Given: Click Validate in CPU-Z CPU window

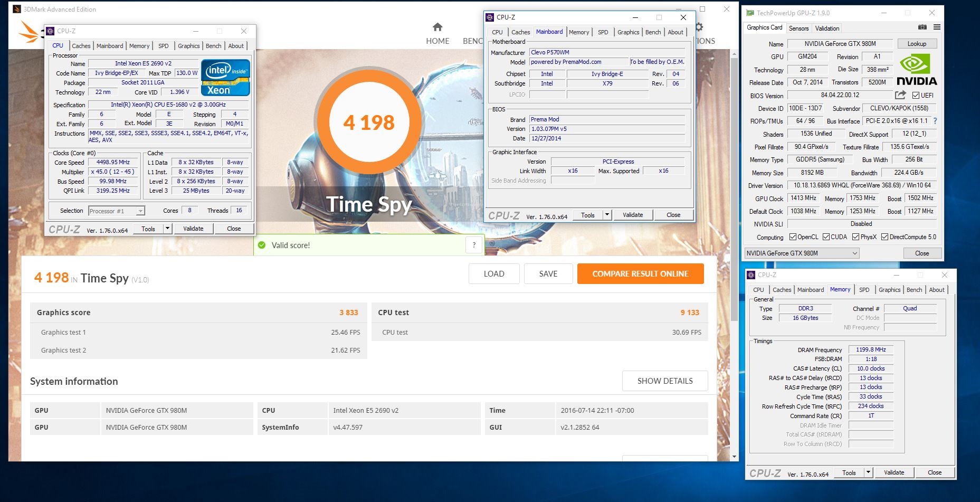Looking at the screenshot, I should 193,229.
